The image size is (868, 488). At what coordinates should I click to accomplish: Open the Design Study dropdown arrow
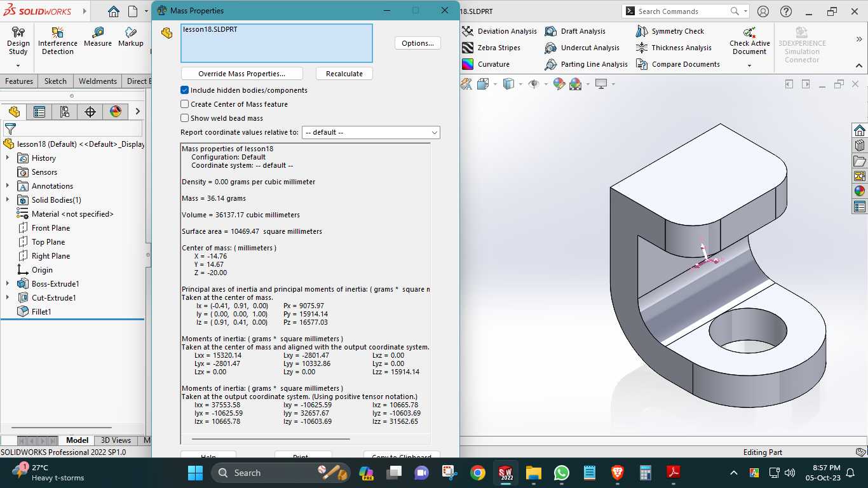pos(18,65)
